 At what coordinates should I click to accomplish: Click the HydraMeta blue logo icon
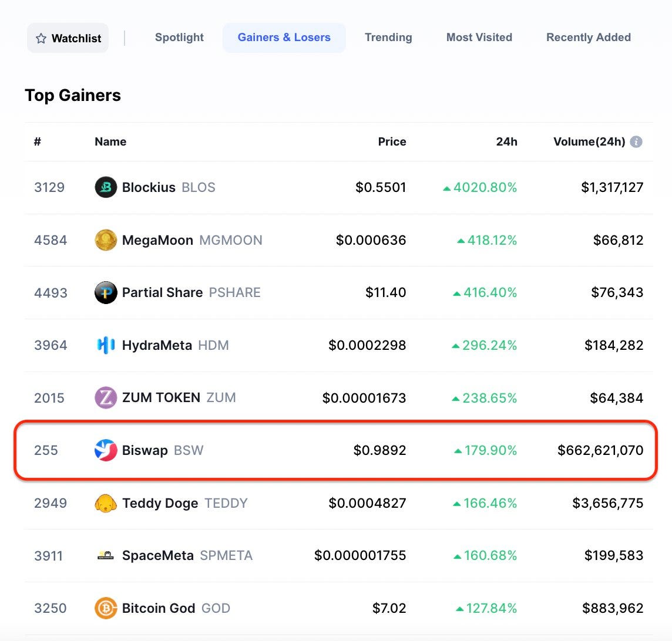coord(105,345)
